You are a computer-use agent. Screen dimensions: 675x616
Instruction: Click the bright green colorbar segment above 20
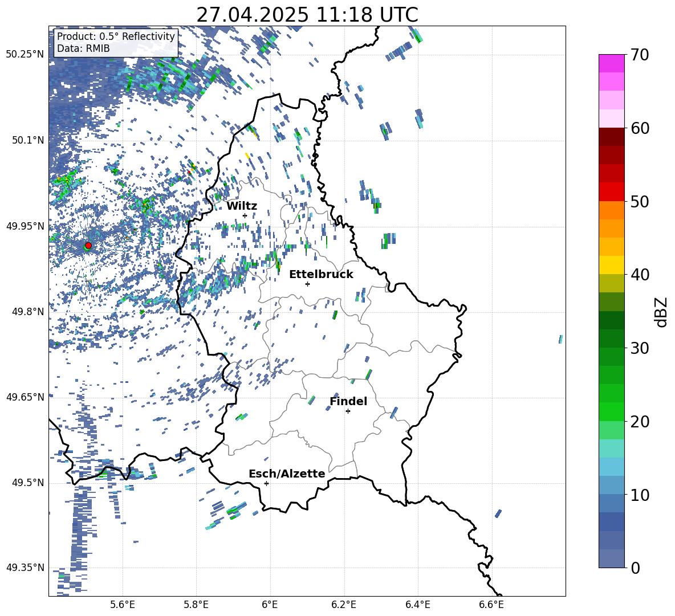(612, 411)
